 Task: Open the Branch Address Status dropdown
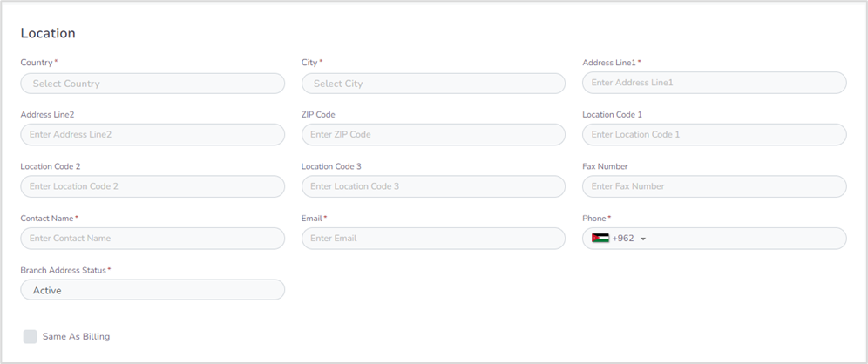(153, 290)
